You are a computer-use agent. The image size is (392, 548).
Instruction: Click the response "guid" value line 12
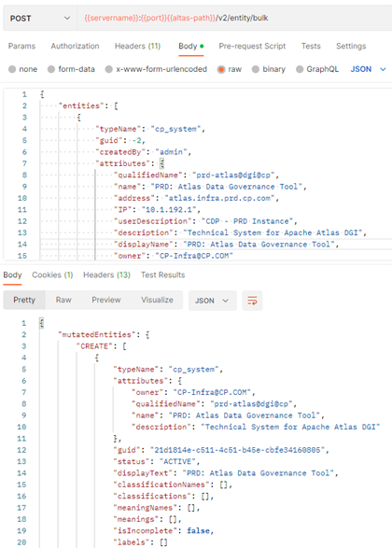pos(237,450)
